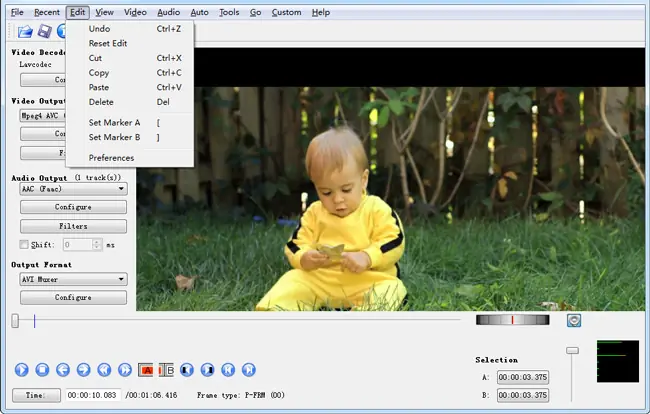
Task: Increase the Shift ms spinner value
Action: 97,242
